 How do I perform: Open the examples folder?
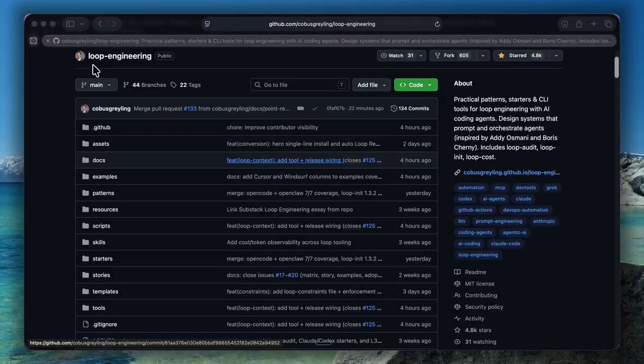(105, 176)
